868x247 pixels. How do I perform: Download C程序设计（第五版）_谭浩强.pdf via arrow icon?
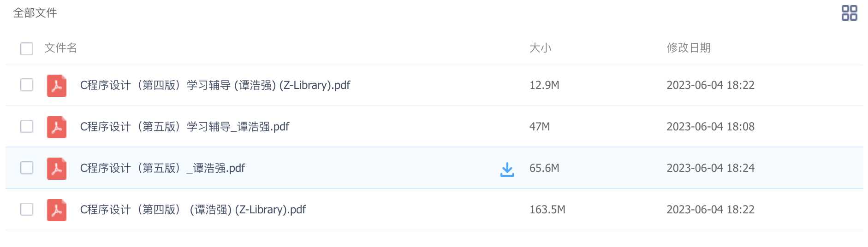(507, 169)
